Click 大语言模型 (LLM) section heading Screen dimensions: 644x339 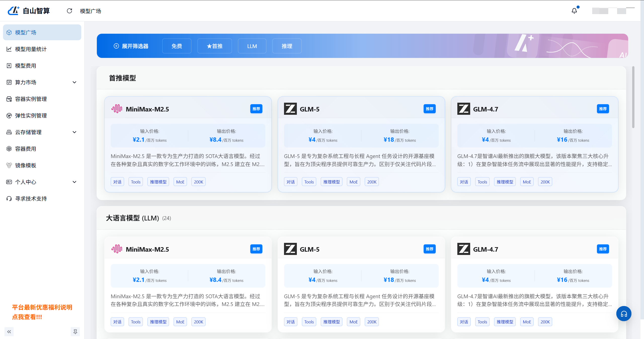(132, 218)
